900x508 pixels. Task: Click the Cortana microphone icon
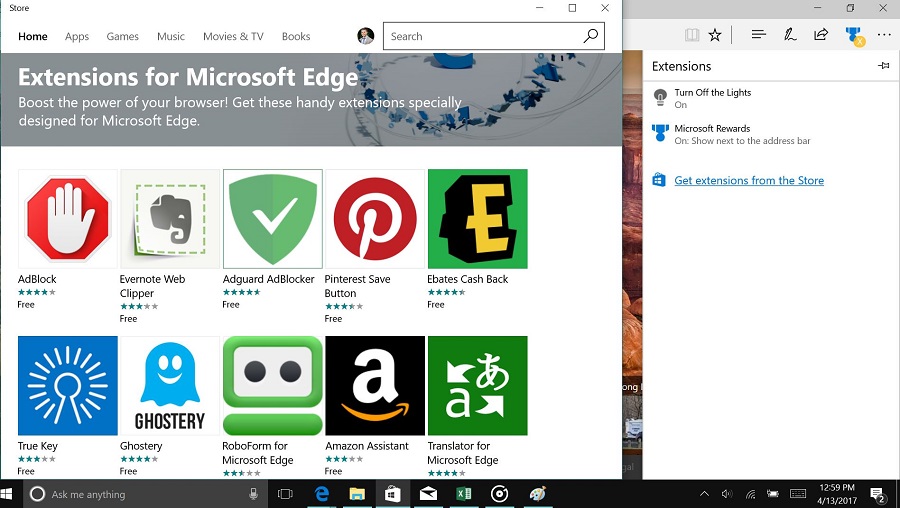tap(253, 494)
